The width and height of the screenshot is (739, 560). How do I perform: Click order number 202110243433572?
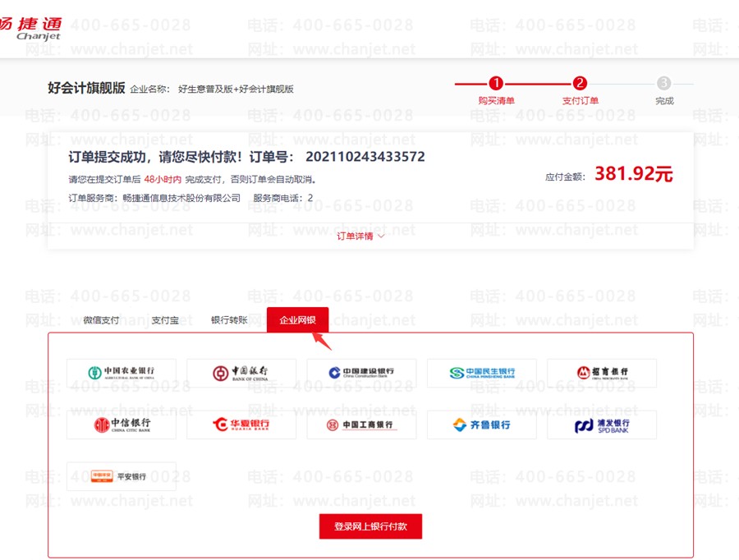click(x=365, y=157)
